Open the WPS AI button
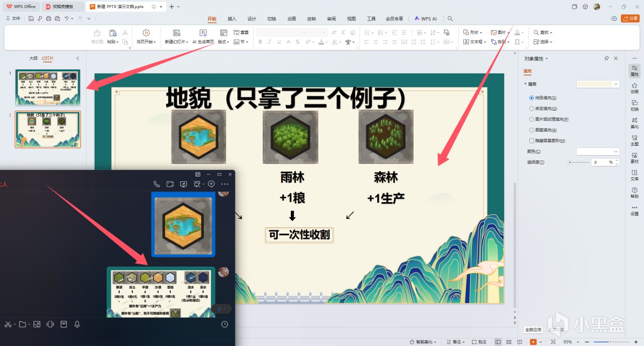644x346 pixels. point(426,19)
